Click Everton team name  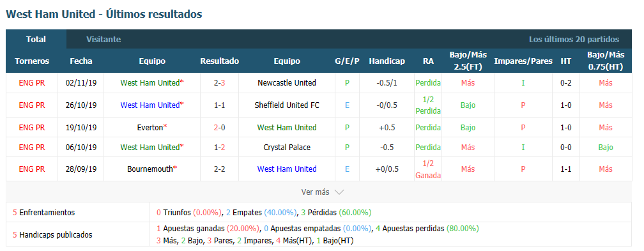pyautogui.click(x=150, y=127)
